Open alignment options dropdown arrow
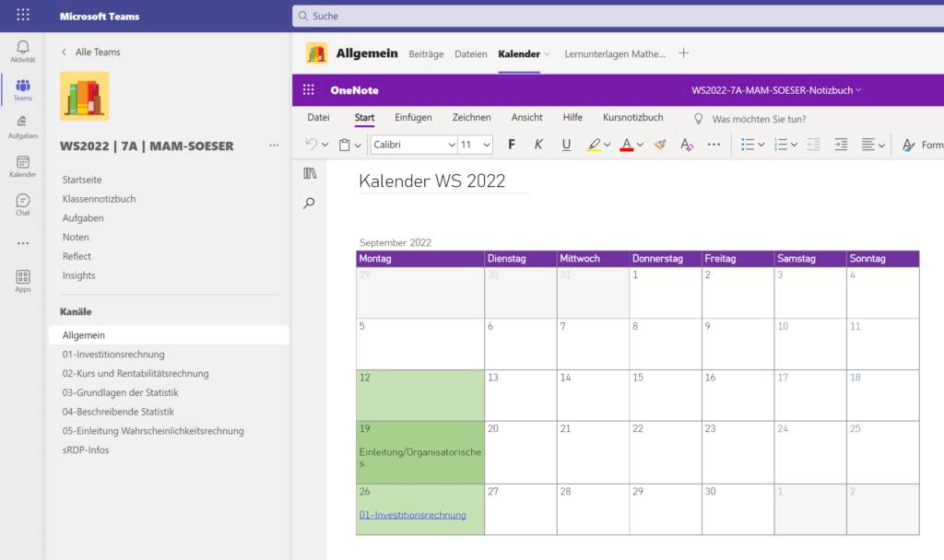 pos(881,145)
